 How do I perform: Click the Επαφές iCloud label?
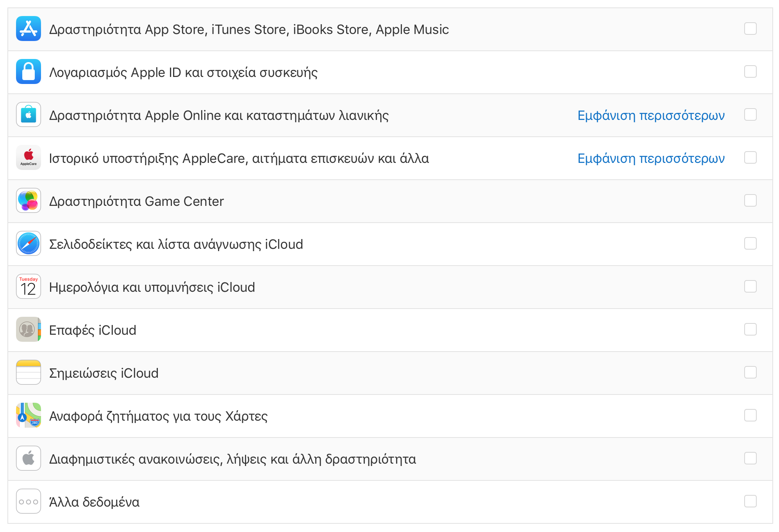(x=93, y=331)
